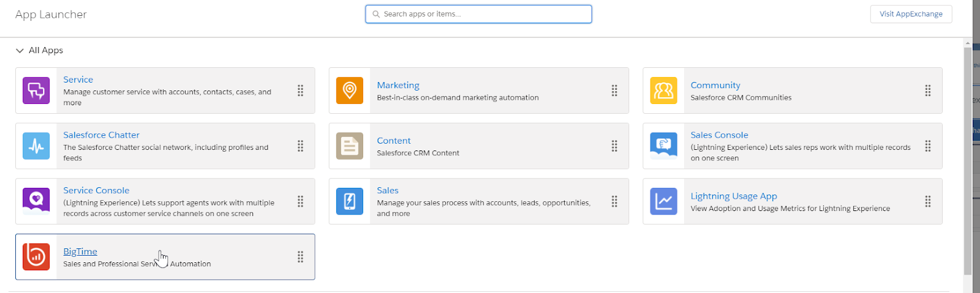The height and width of the screenshot is (293, 980).
Task: Click the Service Console heart icon
Action: pyautogui.click(x=36, y=201)
